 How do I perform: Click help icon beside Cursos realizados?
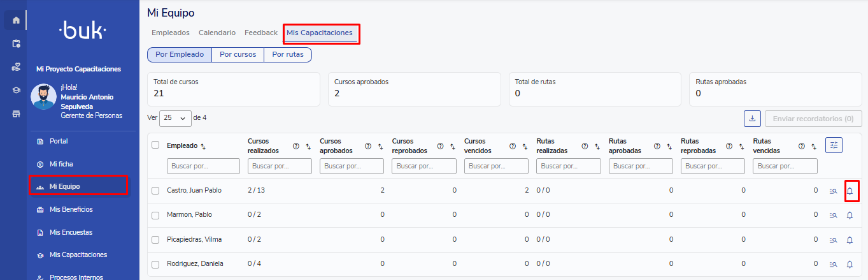coord(296,146)
